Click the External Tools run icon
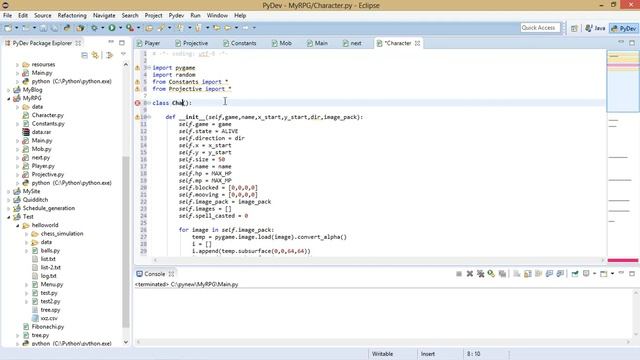Viewport: 640px width, 360px height. pos(130,28)
